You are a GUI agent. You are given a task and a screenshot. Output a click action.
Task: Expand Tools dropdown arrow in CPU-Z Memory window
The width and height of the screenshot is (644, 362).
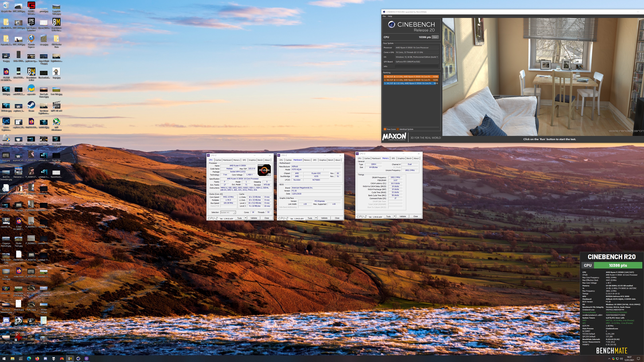(x=394, y=216)
